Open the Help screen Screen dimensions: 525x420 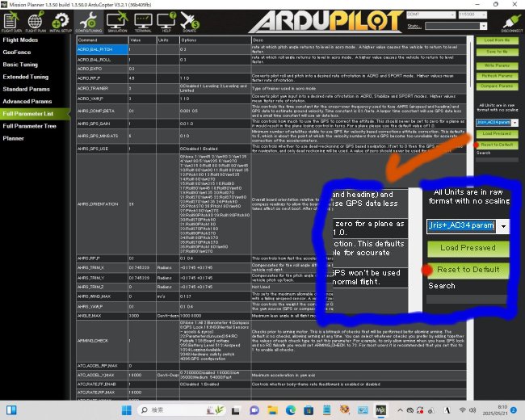point(166,22)
